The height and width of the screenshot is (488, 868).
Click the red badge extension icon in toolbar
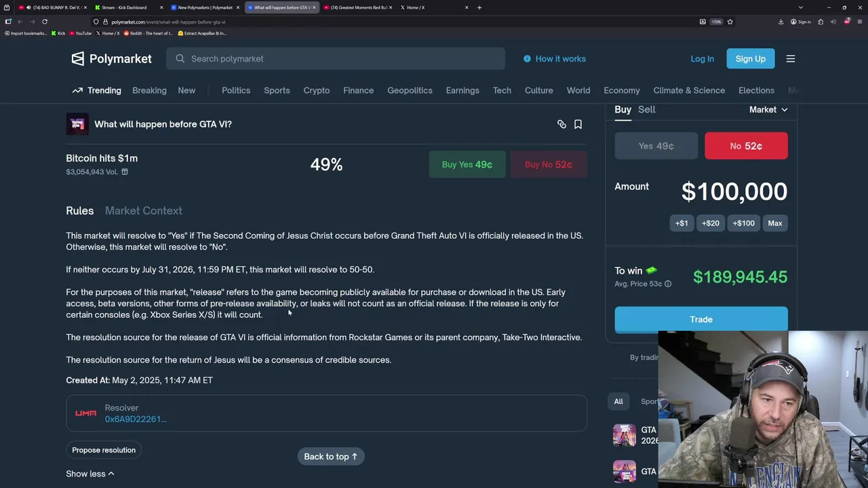847,22
